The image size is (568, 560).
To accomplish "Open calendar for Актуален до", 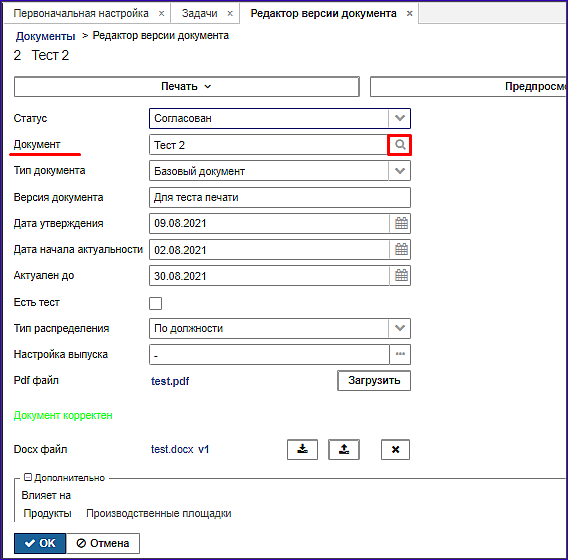I will pos(401,275).
